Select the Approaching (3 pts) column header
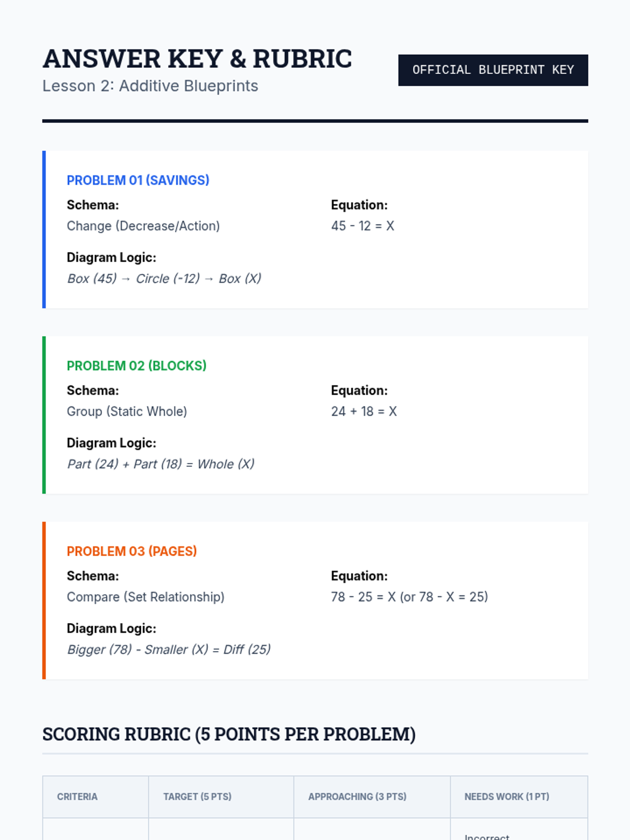Viewport: 630px width, 840px height. [x=357, y=796]
